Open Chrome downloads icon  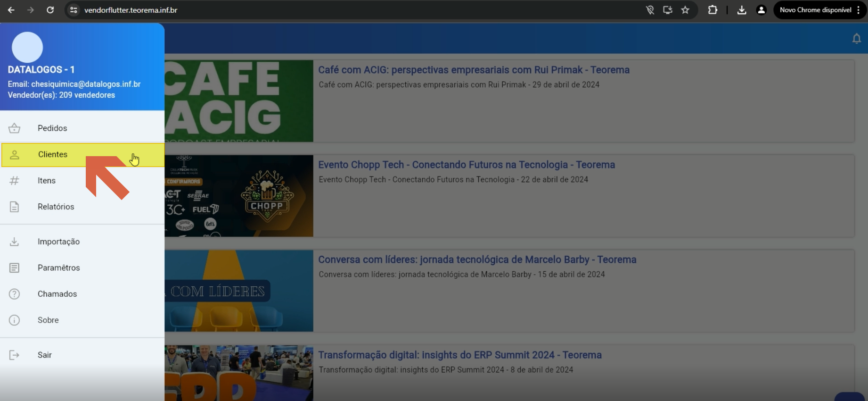[742, 10]
